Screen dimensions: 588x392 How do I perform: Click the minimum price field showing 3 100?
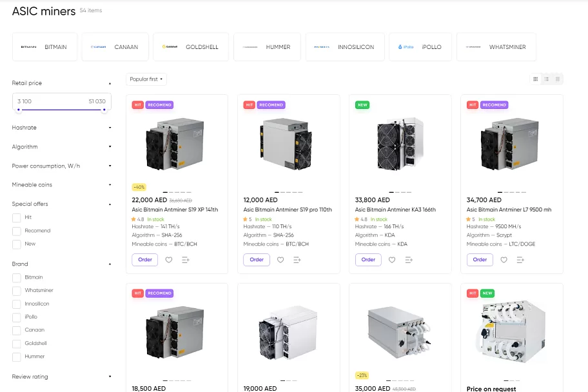[24, 101]
